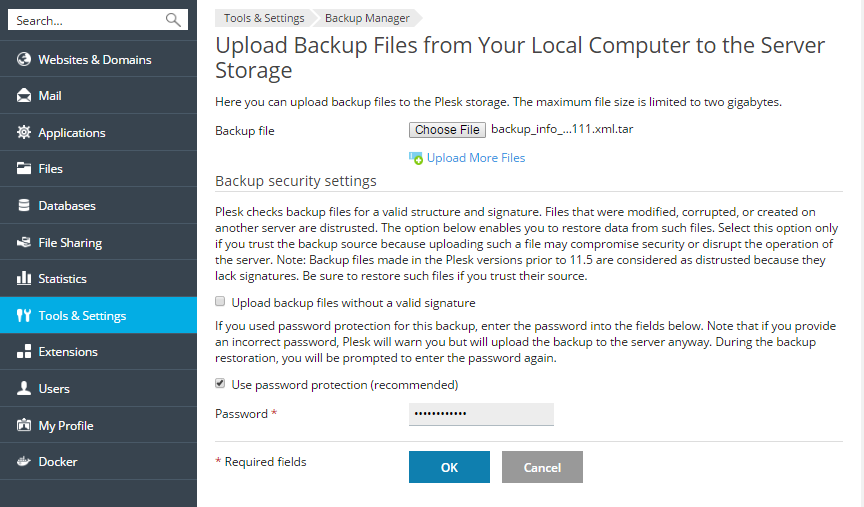Select Users in the sidebar
Screen dimensions: 864x507
coord(54,388)
